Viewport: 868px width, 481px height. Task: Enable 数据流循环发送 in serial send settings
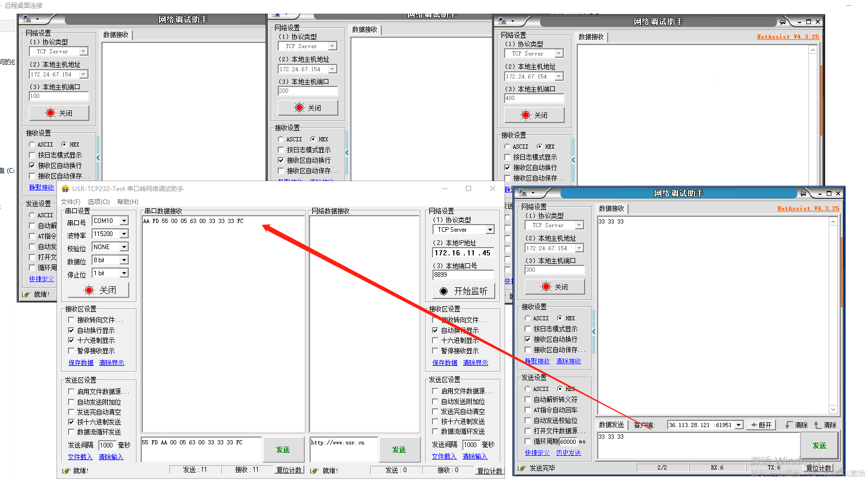click(x=71, y=432)
